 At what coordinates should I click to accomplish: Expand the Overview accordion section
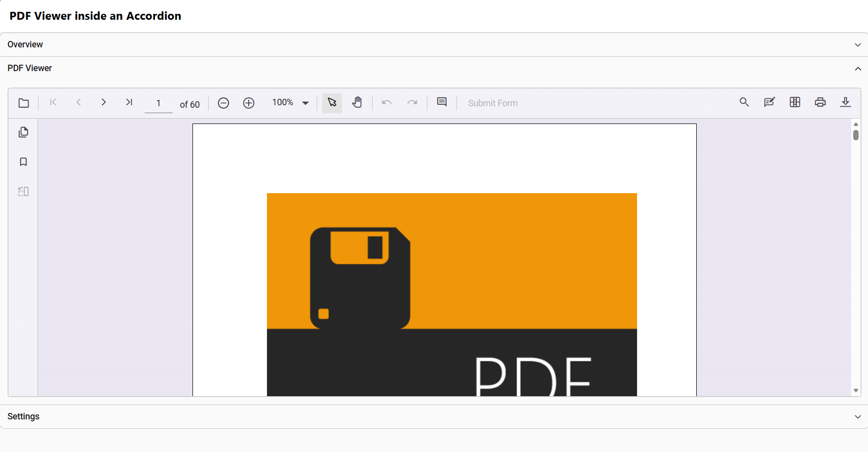(434, 44)
